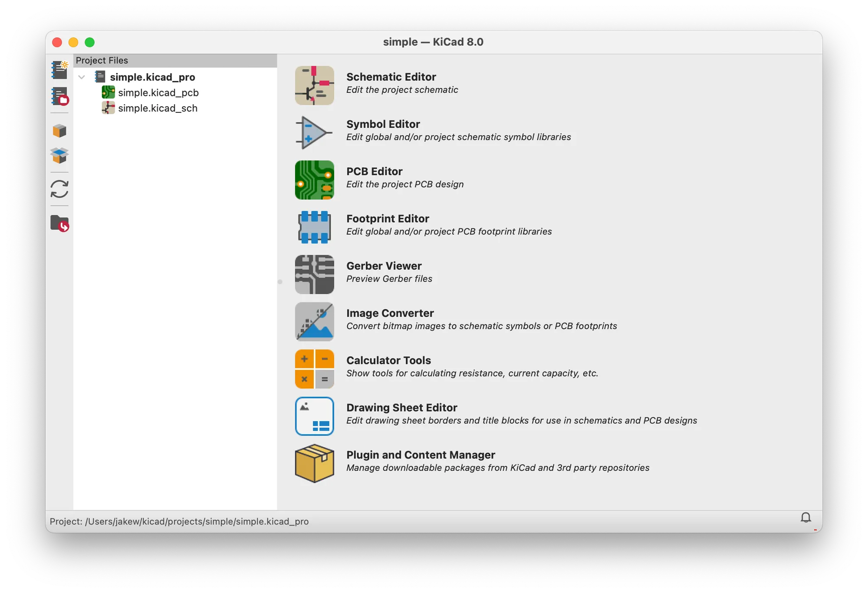This screenshot has height=593, width=868.
Task: Click the Image Converter title text
Action: pyautogui.click(x=390, y=313)
